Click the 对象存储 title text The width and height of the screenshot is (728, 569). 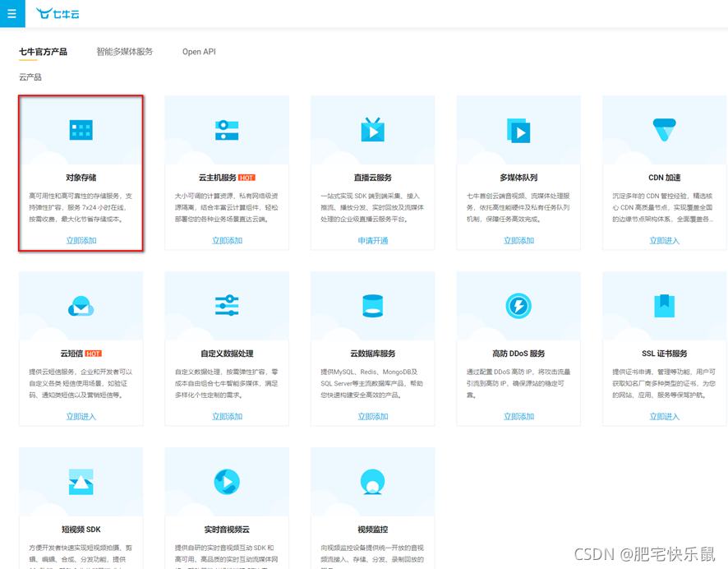point(81,178)
